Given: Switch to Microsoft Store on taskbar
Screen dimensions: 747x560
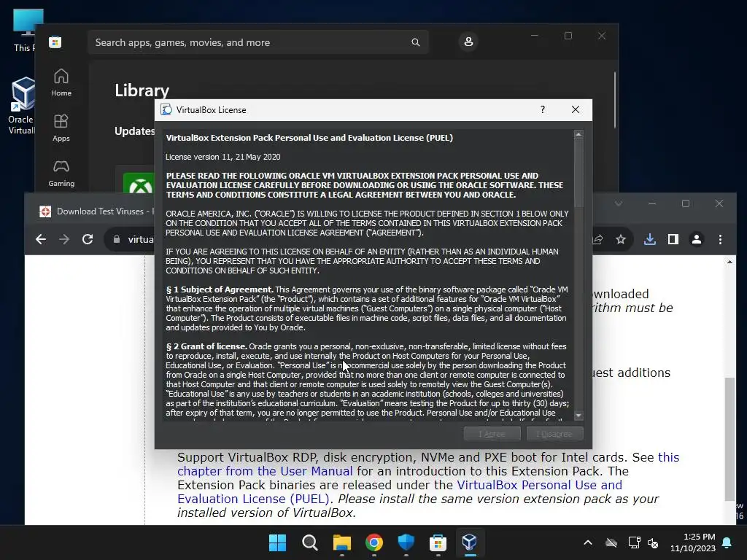Looking at the screenshot, I should [x=438, y=542].
